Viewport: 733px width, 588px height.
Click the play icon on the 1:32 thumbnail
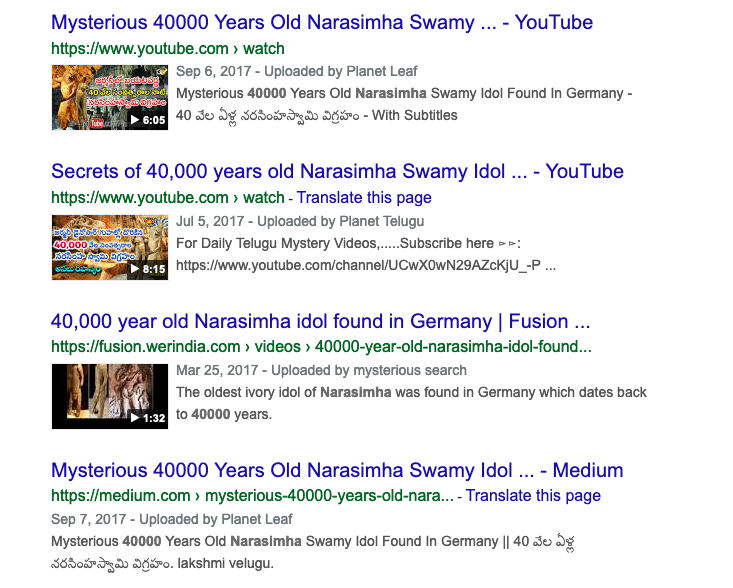pyautogui.click(x=135, y=418)
